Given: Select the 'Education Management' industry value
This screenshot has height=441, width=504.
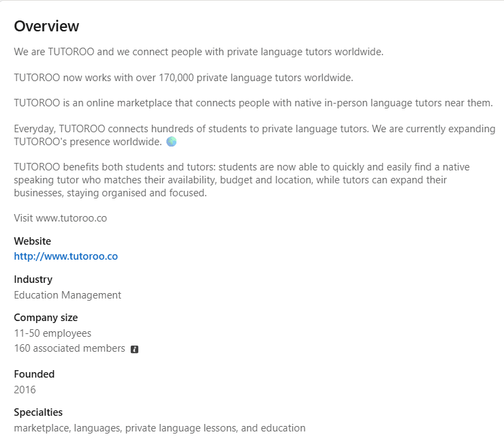Looking at the screenshot, I should coord(67,295).
